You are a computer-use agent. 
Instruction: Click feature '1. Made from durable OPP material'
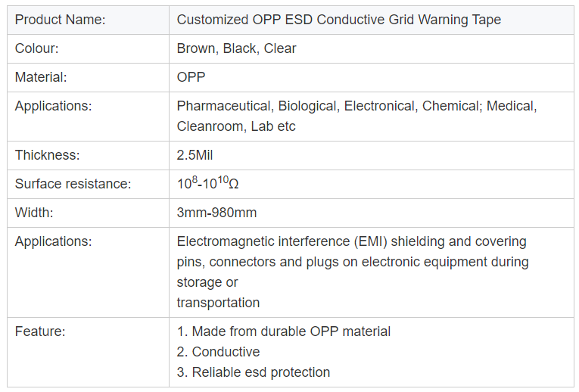coord(284,331)
